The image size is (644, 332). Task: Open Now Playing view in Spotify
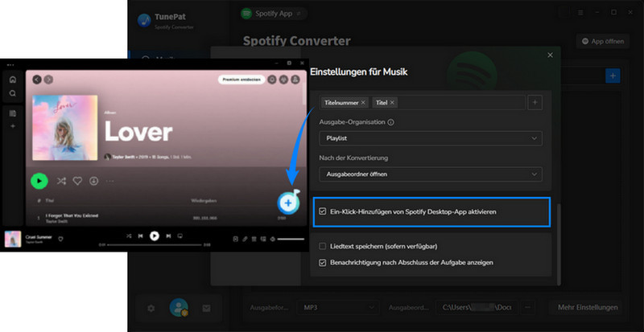pyautogui.click(x=236, y=239)
